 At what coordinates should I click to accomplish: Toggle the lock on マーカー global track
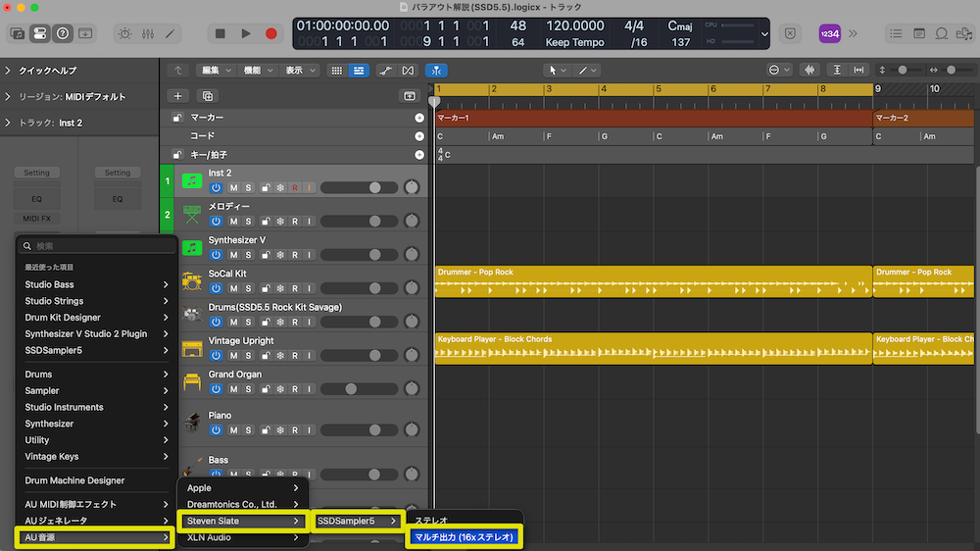coord(177,118)
